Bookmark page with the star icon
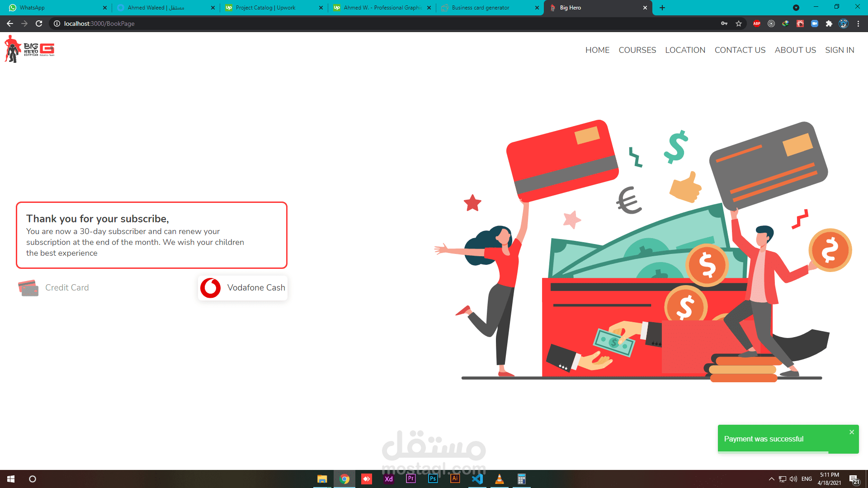The image size is (868, 488). 739,23
